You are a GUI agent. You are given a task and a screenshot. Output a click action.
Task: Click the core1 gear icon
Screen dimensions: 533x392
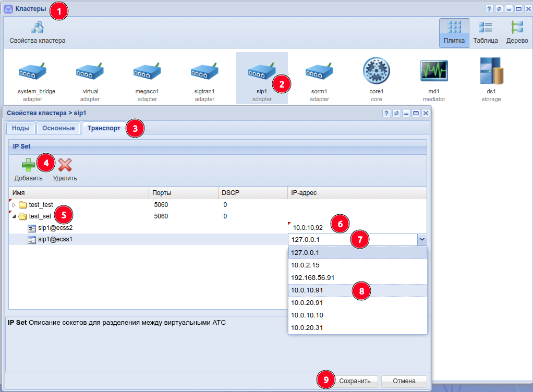point(376,71)
